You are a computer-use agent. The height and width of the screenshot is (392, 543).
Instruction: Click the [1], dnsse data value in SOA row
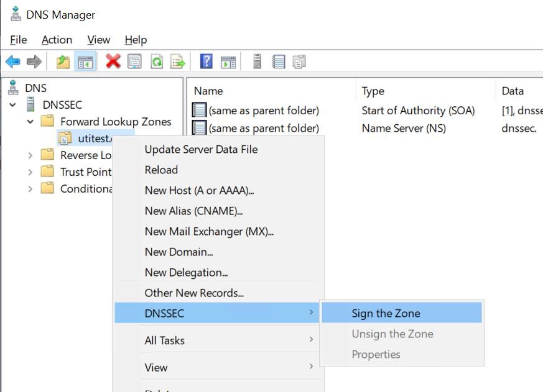pyautogui.click(x=522, y=111)
